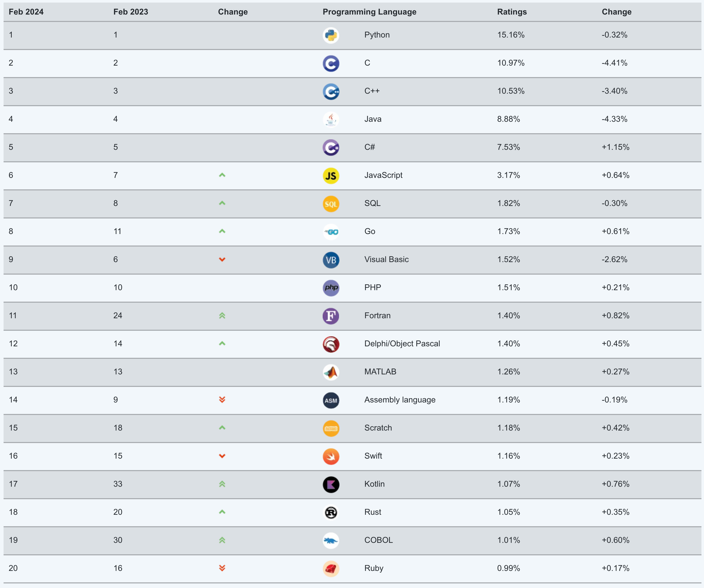Click the Kotlin logo icon

(x=331, y=484)
